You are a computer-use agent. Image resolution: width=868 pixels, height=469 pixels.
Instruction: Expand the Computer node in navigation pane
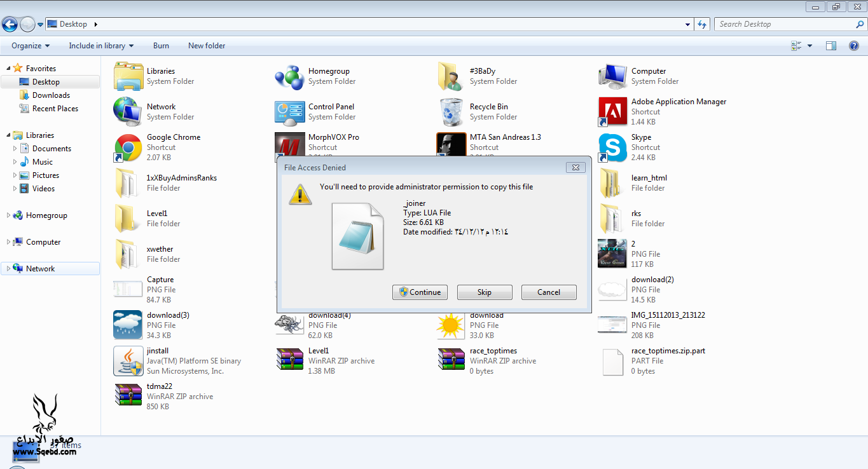(8, 242)
